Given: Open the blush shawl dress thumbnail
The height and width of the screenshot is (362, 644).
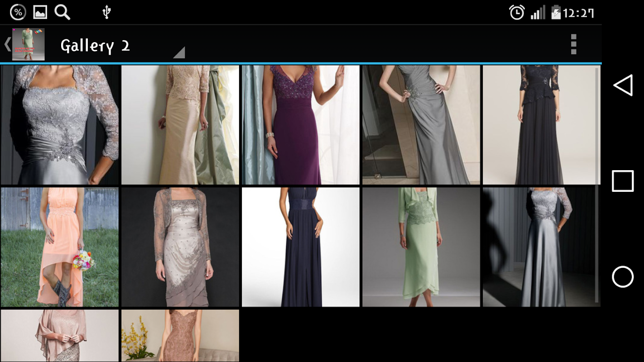Looking at the screenshot, I should 60,336.
